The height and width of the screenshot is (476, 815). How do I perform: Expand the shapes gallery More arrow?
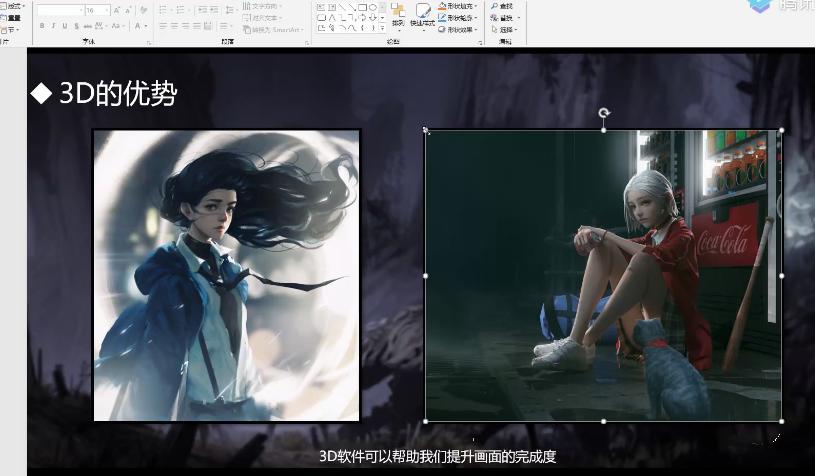[x=383, y=28]
